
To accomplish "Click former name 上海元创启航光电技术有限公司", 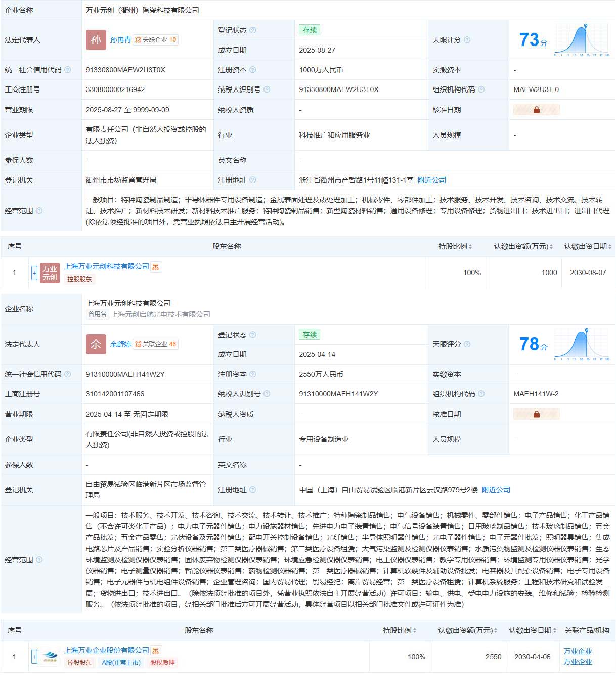I will [160, 314].
